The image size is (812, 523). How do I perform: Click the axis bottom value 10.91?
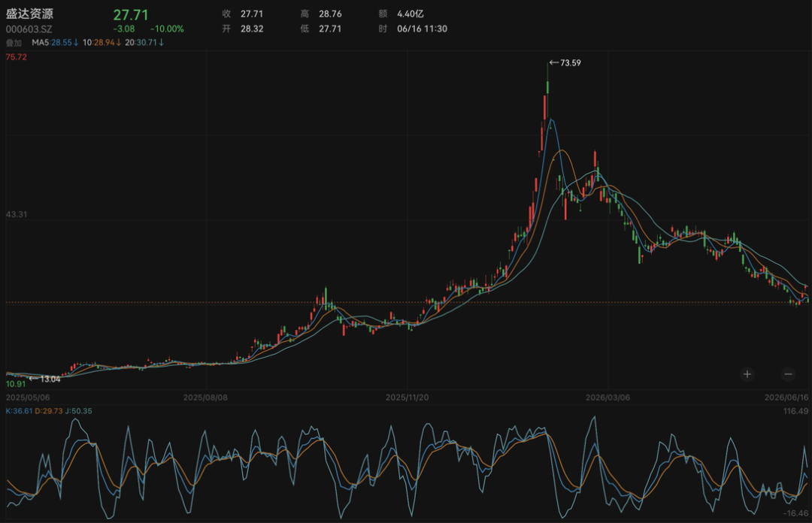16,384
